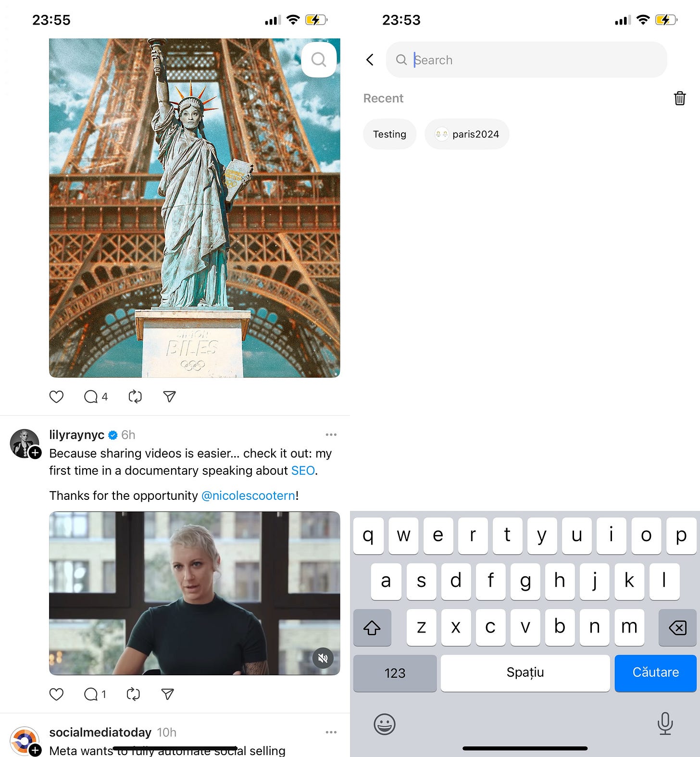Open more options for socialmediatoday post
Viewport: 700px width, 757px height.
pos(331,732)
